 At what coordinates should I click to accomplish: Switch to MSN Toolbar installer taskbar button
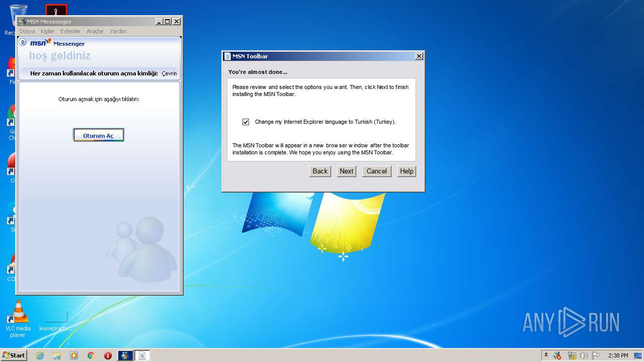(x=142, y=355)
